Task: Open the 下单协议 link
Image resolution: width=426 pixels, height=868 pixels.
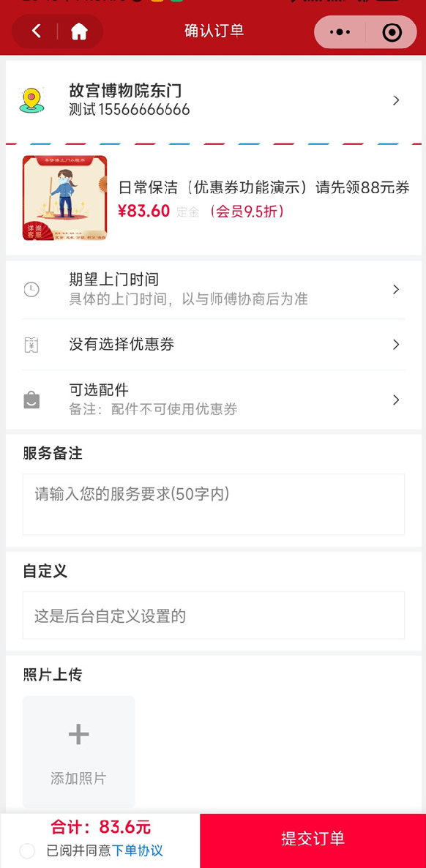Action: click(x=138, y=850)
